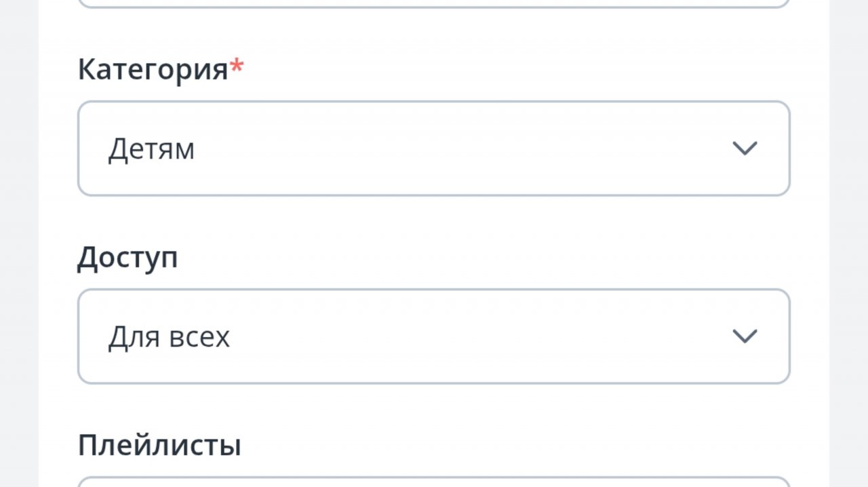Click the selected value "Для всех"
This screenshot has width=868, height=487.
tap(169, 337)
